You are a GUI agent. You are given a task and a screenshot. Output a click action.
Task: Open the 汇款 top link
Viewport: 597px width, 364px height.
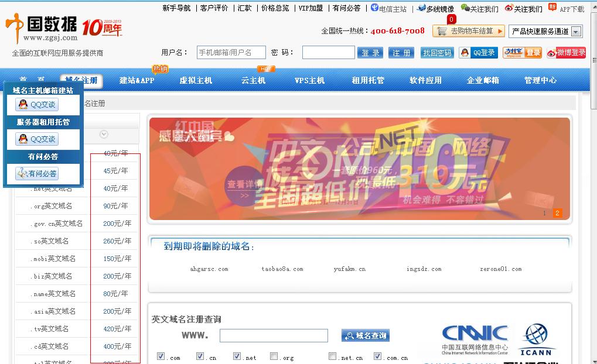pyautogui.click(x=245, y=8)
